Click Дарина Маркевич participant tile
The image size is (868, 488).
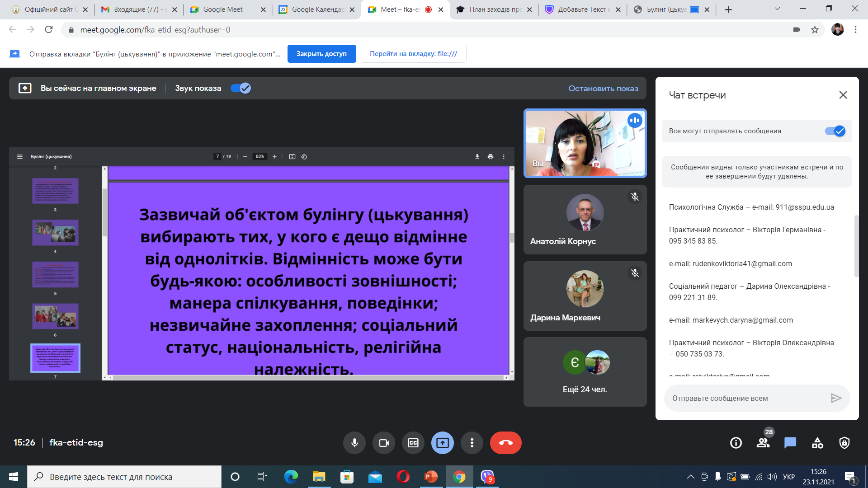point(585,296)
